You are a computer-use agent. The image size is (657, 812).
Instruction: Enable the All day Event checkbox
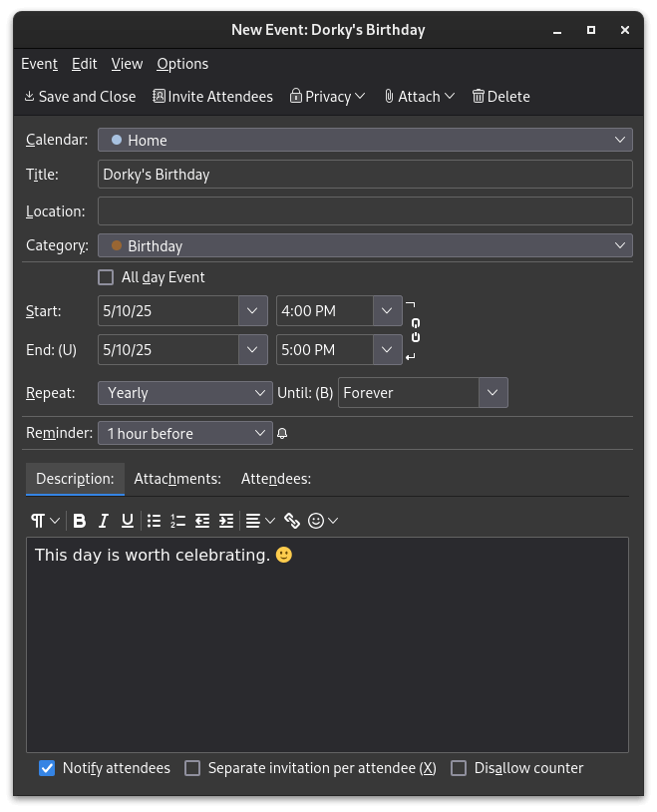pos(106,277)
